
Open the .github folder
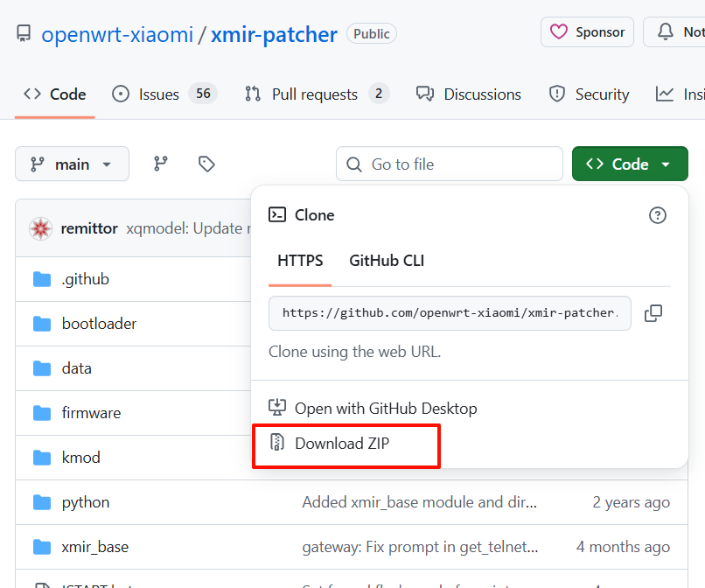pos(85,279)
